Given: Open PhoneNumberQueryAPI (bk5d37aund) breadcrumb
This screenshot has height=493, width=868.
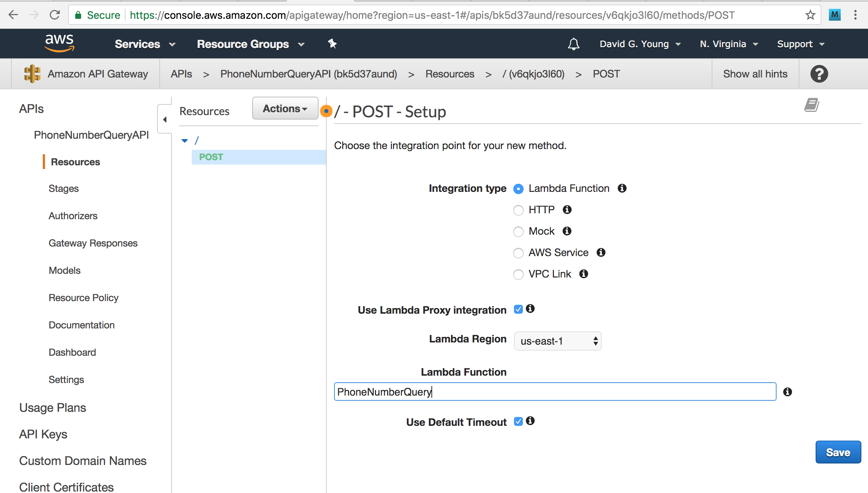Looking at the screenshot, I should [x=309, y=74].
